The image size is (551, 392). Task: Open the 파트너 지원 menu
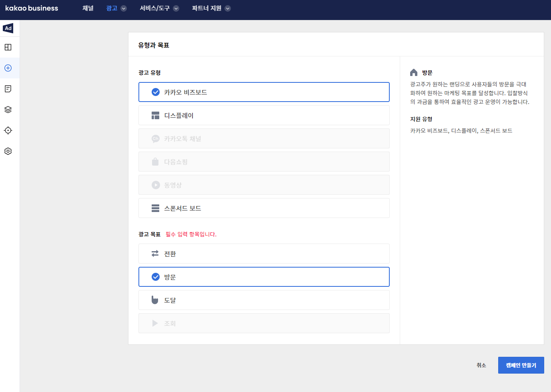(x=206, y=8)
